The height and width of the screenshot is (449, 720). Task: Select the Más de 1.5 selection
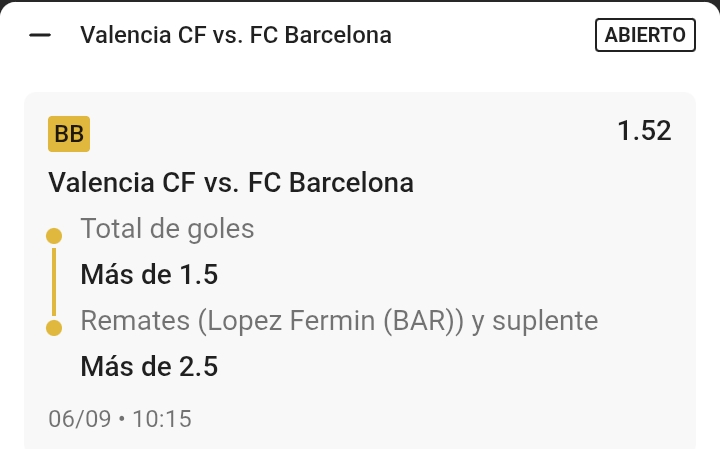149,275
